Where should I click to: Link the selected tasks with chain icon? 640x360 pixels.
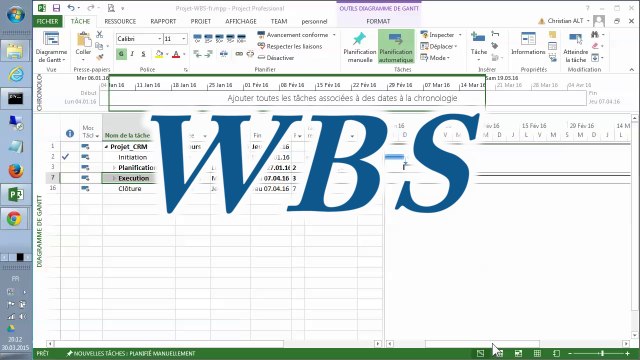tap(239, 54)
